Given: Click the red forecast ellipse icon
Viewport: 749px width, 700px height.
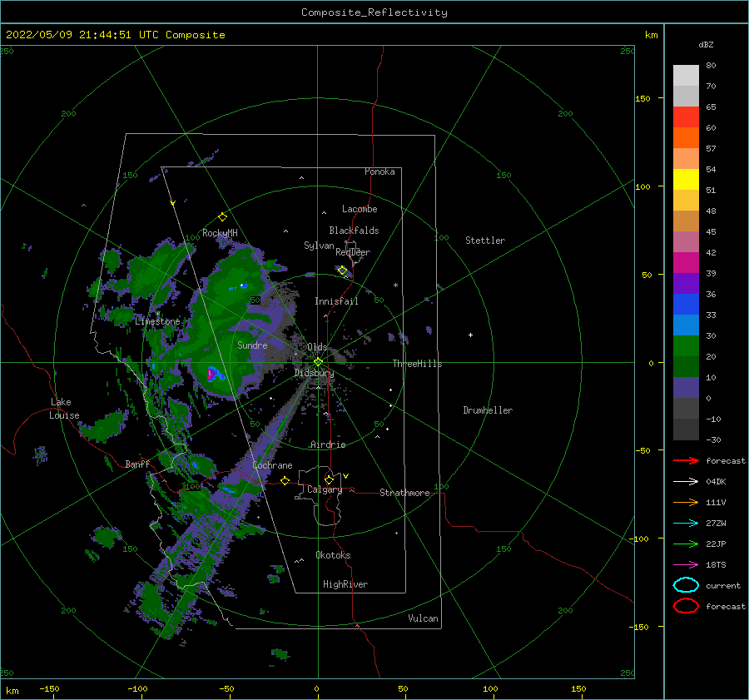Looking at the screenshot, I should 686,606.
